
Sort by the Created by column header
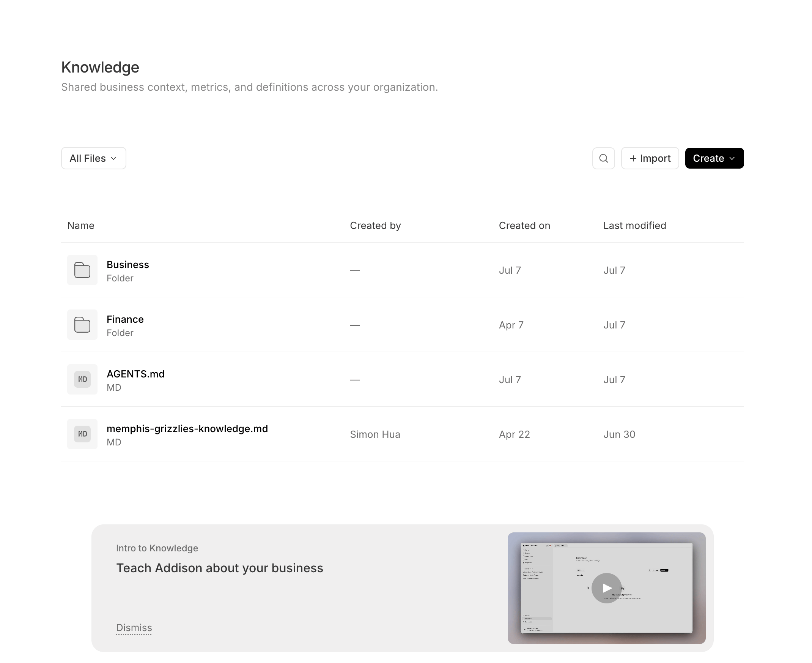(x=376, y=226)
